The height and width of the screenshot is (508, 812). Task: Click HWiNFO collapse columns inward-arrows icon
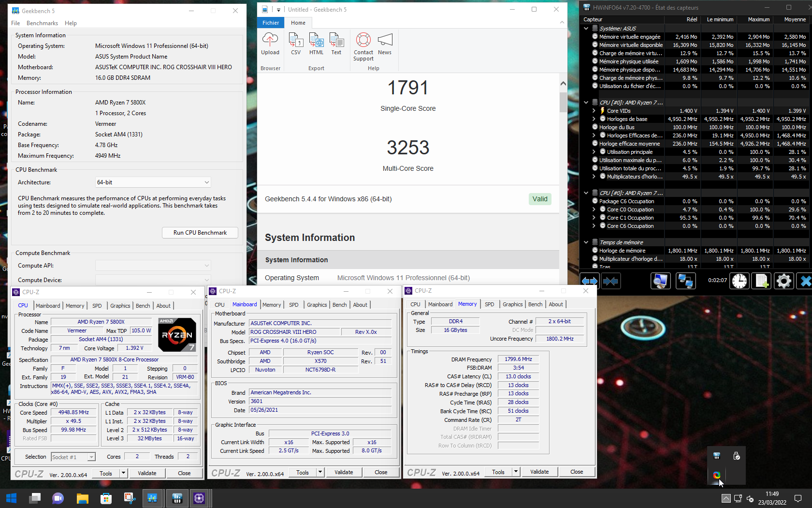(x=611, y=281)
